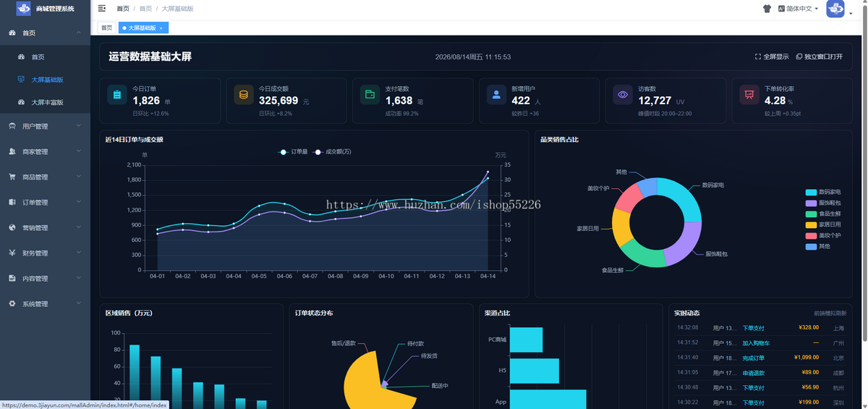This screenshot has width=868, height=409.
Task: Click the pink 美妆个护 legend swatch
Action: click(811, 235)
